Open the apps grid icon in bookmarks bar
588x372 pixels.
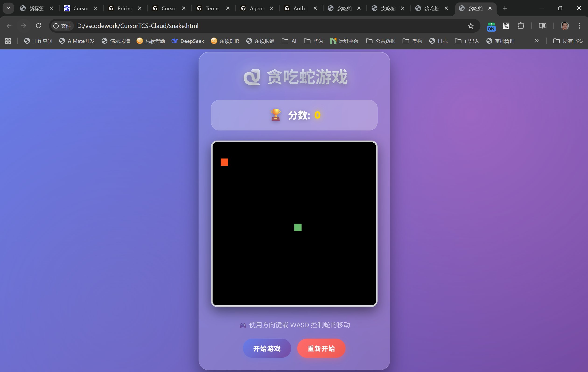click(x=8, y=41)
